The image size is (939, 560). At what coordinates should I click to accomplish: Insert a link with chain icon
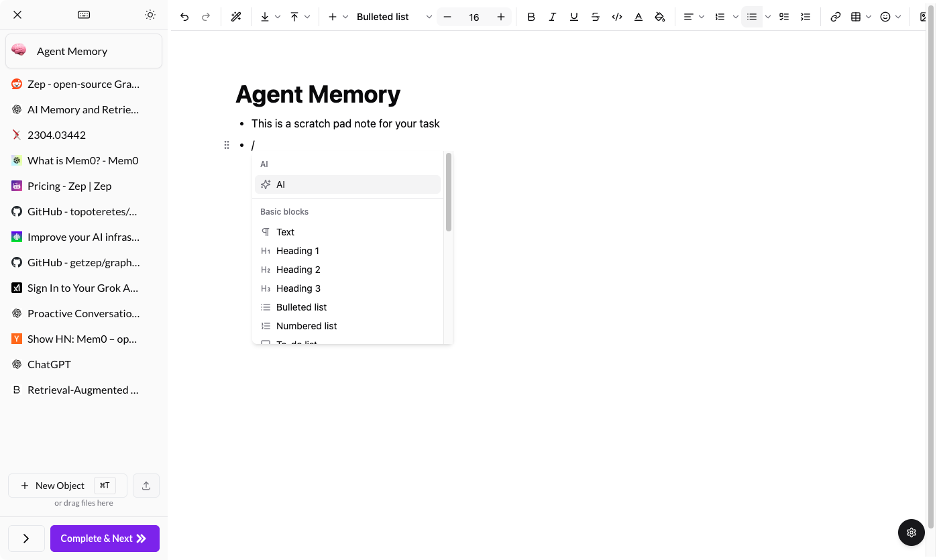point(836,17)
